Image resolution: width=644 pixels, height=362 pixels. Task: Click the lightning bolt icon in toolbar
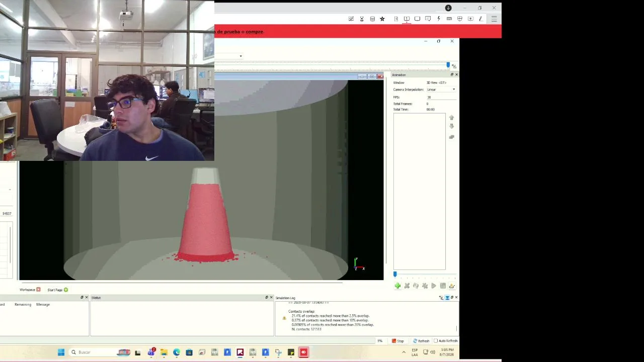(439, 19)
